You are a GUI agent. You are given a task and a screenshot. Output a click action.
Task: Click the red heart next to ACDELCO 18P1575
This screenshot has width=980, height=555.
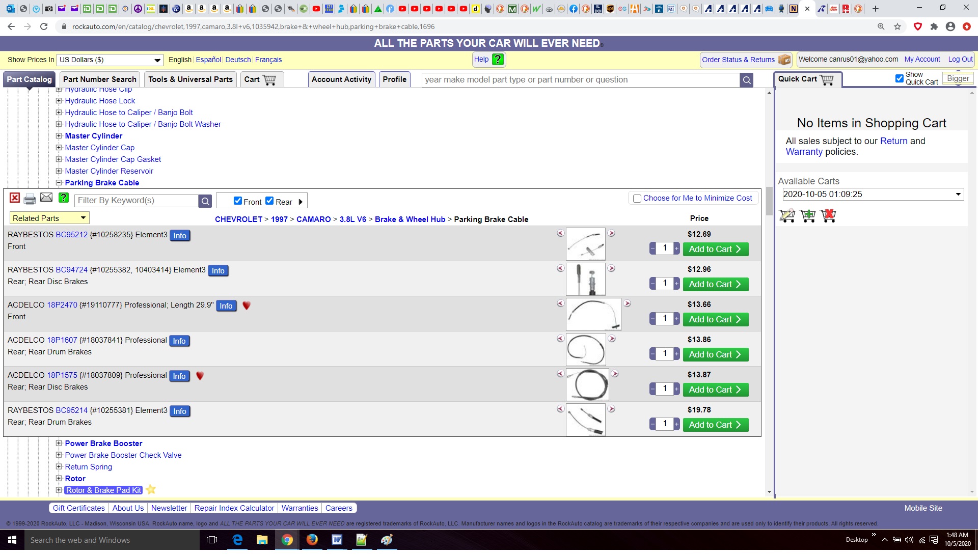click(x=200, y=377)
